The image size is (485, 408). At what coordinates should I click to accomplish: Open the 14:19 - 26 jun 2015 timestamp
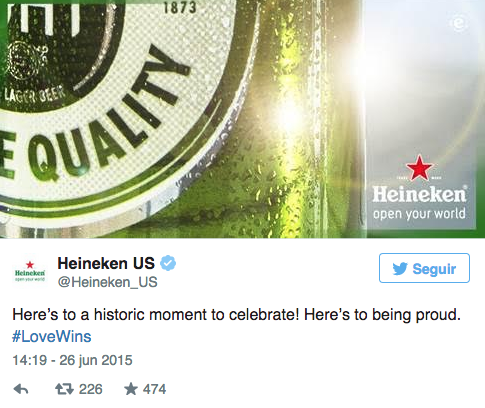click(x=72, y=360)
